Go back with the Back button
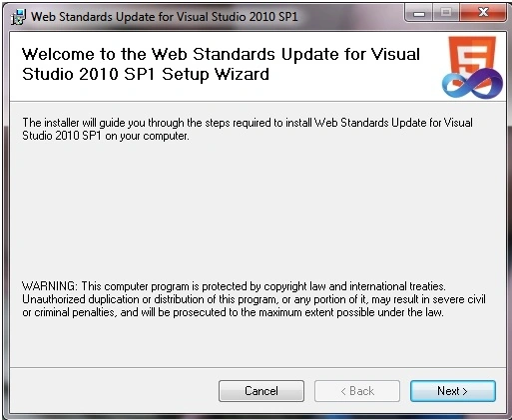 coord(357,391)
